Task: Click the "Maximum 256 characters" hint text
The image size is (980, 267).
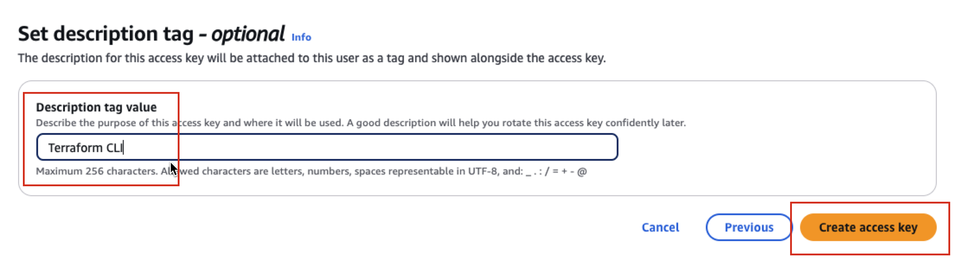Action: click(96, 171)
